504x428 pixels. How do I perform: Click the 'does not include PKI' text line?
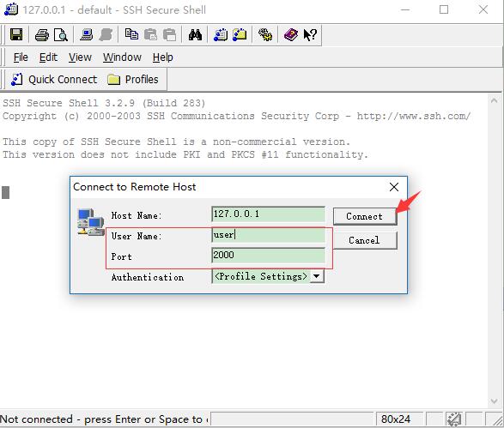pyautogui.click(x=185, y=154)
